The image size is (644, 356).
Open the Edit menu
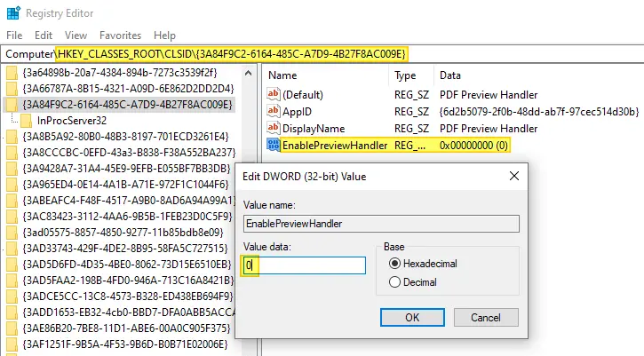tap(44, 36)
